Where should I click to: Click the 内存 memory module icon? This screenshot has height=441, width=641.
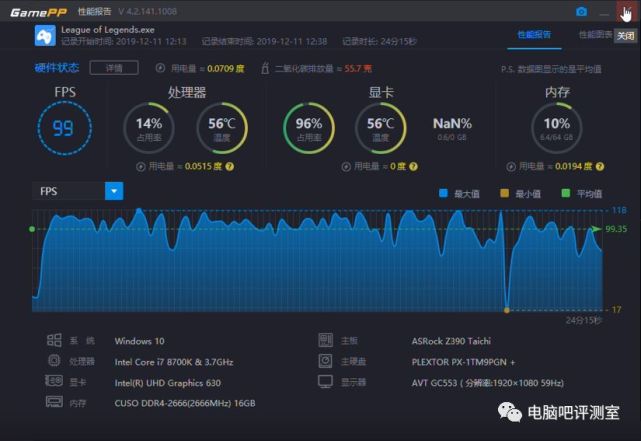click(54, 402)
